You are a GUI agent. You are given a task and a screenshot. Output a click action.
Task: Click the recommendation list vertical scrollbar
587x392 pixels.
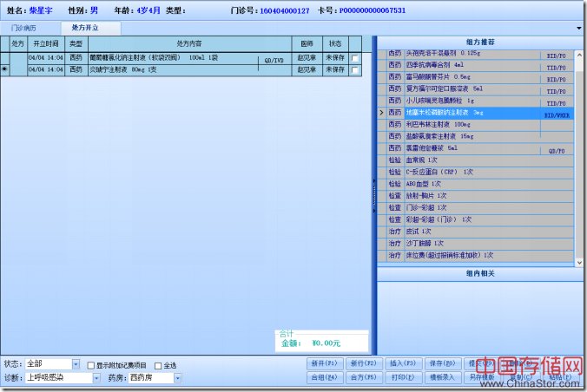coord(580,156)
